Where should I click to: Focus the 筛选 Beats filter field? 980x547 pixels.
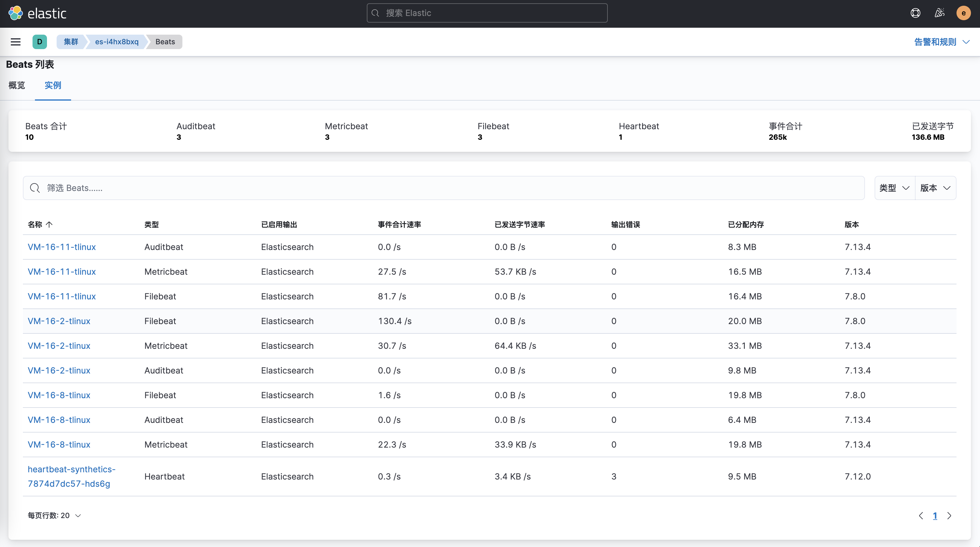click(x=443, y=188)
